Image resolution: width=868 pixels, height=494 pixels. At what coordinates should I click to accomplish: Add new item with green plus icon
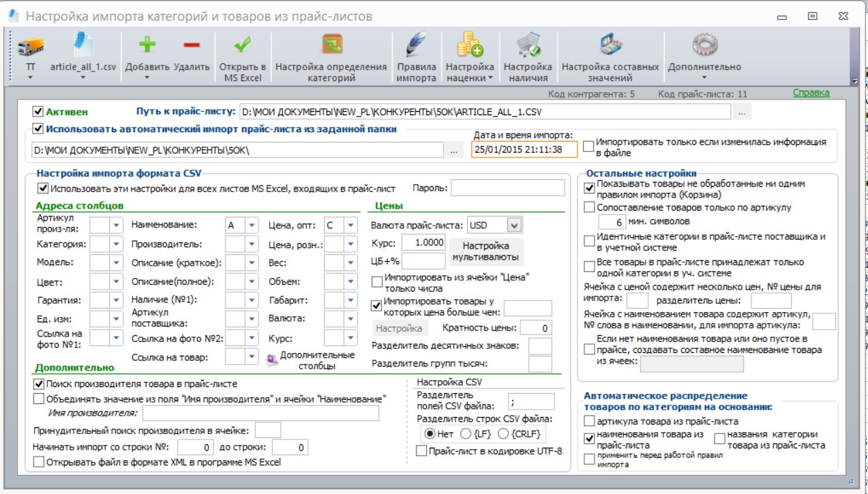[x=147, y=46]
